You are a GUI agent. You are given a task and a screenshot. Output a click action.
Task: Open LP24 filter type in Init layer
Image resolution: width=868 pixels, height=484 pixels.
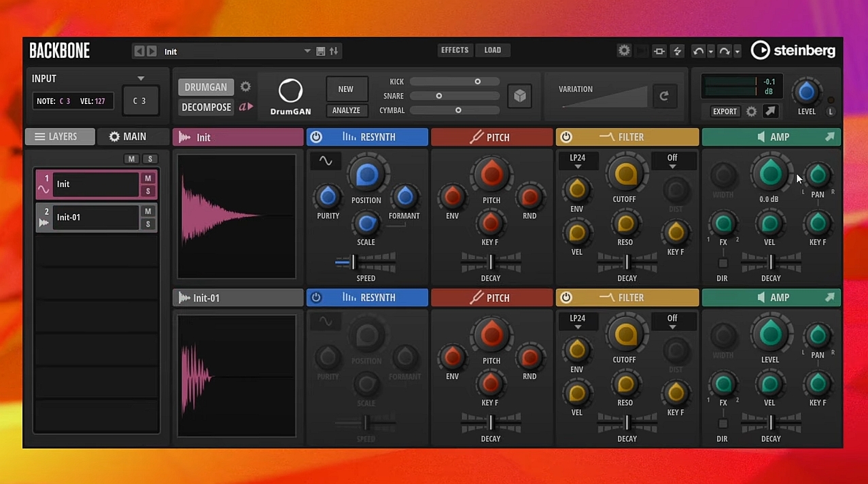point(577,161)
